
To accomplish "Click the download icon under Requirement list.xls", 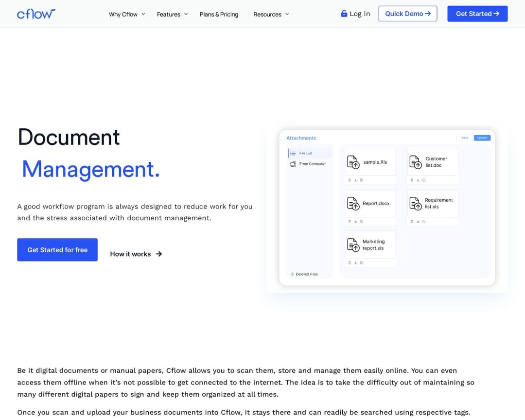I will point(418,221).
